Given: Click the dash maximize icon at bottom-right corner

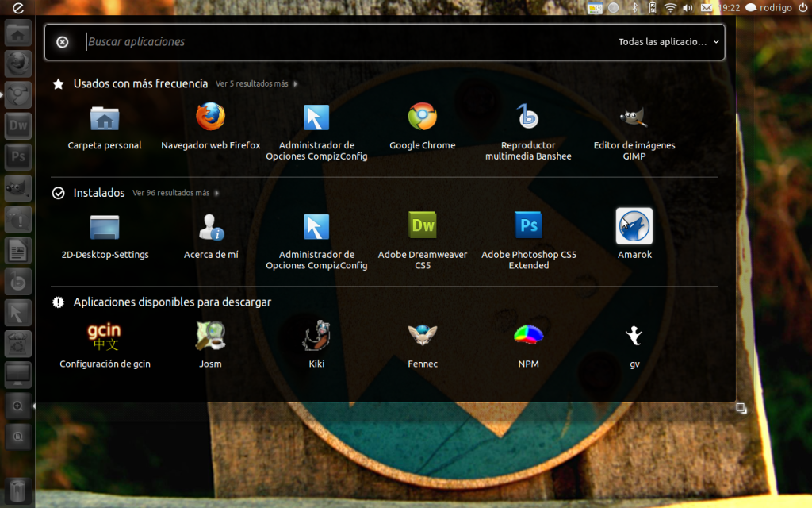Looking at the screenshot, I should 741,409.
